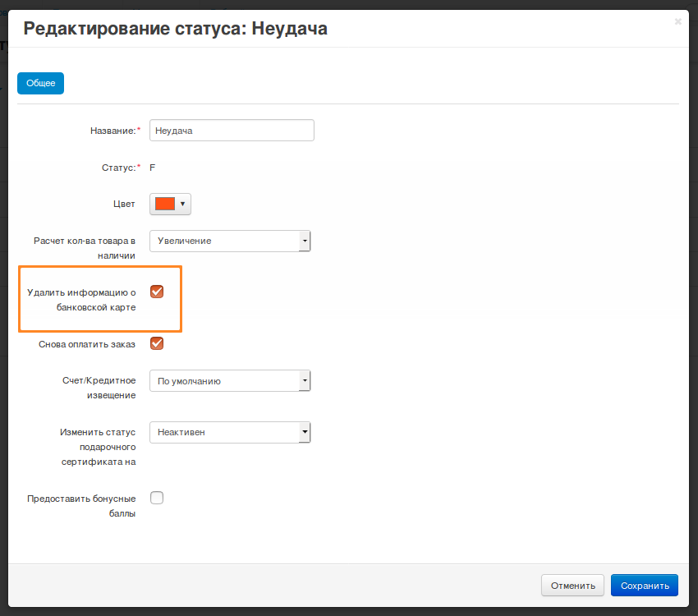The width and height of the screenshot is (698, 616).
Task: Open the orange Цвет color picker
Action: pyautogui.click(x=165, y=204)
